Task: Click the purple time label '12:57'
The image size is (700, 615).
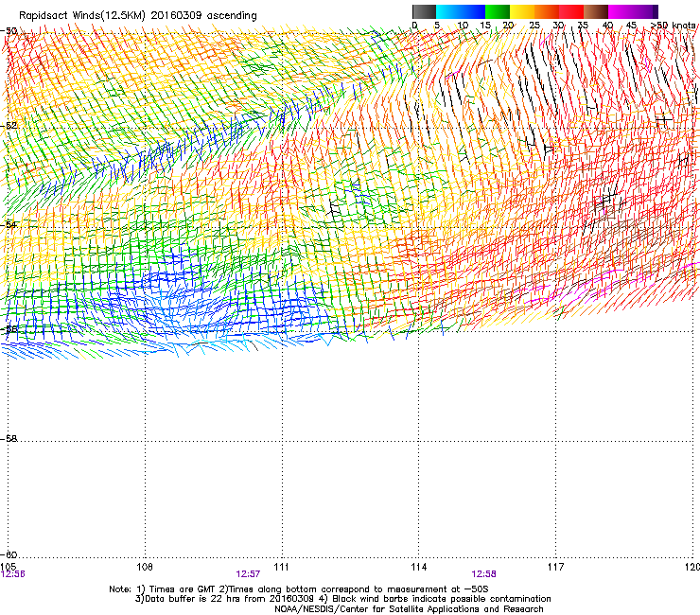Action: pos(248,574)
